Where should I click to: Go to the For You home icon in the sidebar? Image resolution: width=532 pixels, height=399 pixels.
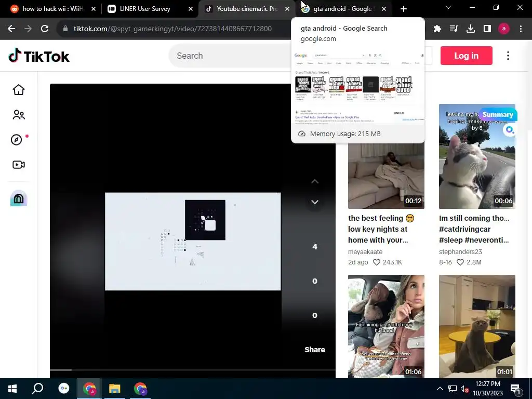point(19,90)
